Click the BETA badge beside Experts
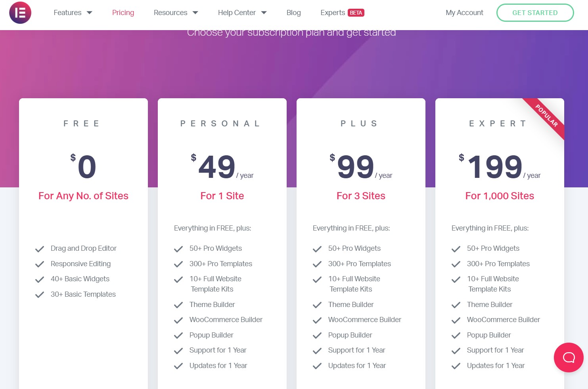 tap(356, 13)
